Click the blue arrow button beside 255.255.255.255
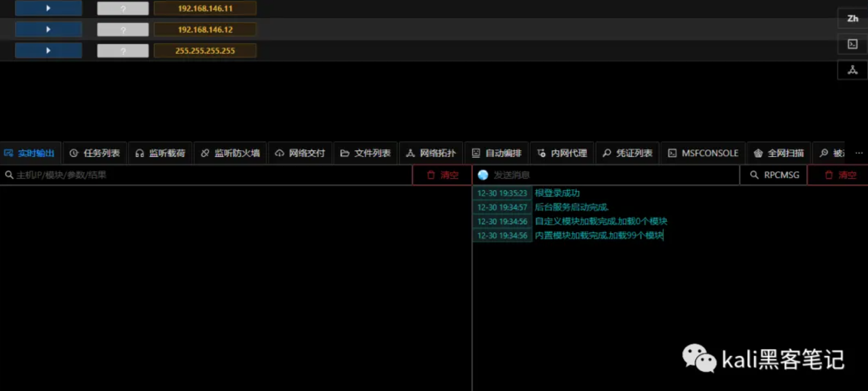Screen dimensions: 868x391 48,51
